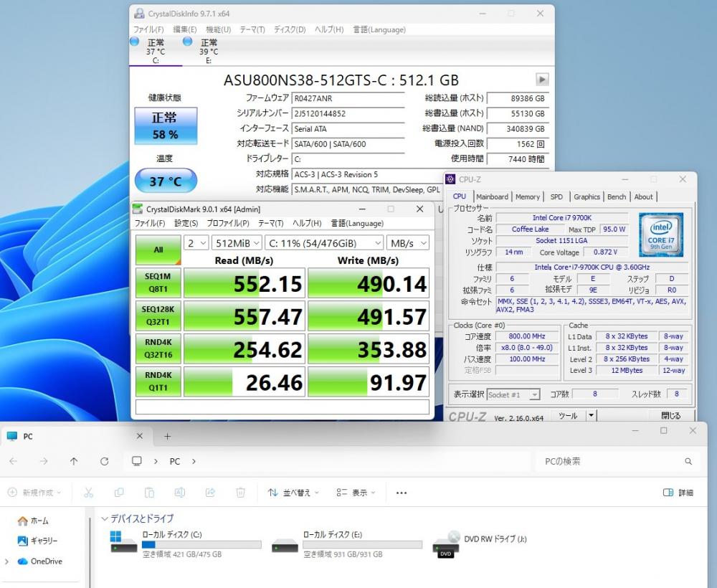Go up one folder level in Explorer
This screenshot has height=588, width=717.
(74, 461)
